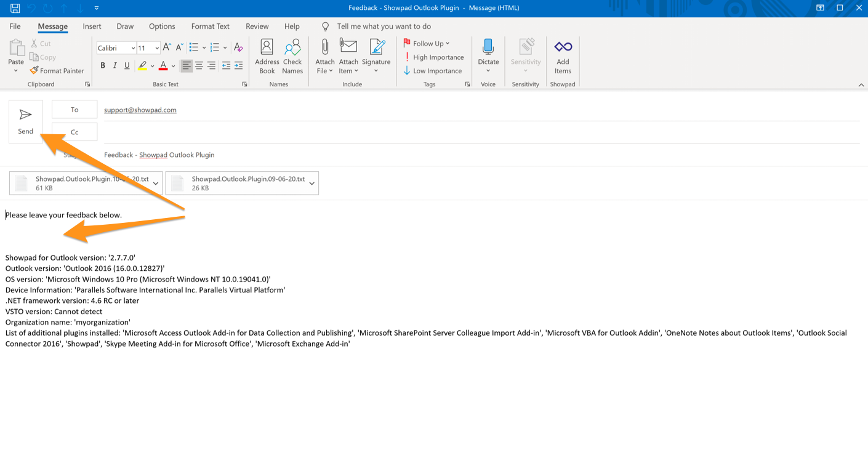
Task: Mark message as Low Importance
Action: 433,71
